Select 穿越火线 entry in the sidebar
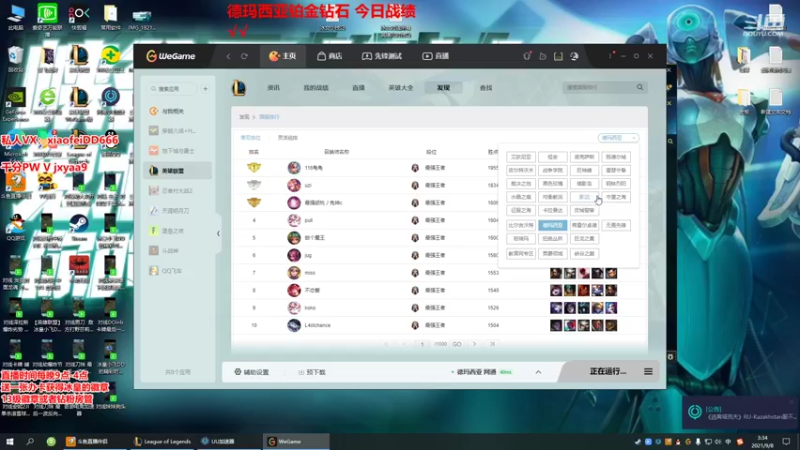This screenshot has height=450, width=800. click(x=178, y=131)
